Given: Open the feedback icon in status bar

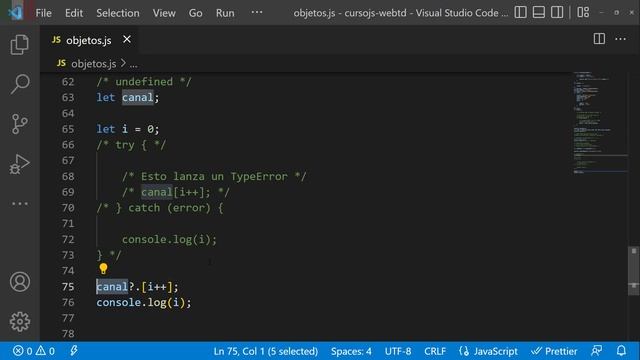Looking at the screenshot, I should tap(596, 351).
